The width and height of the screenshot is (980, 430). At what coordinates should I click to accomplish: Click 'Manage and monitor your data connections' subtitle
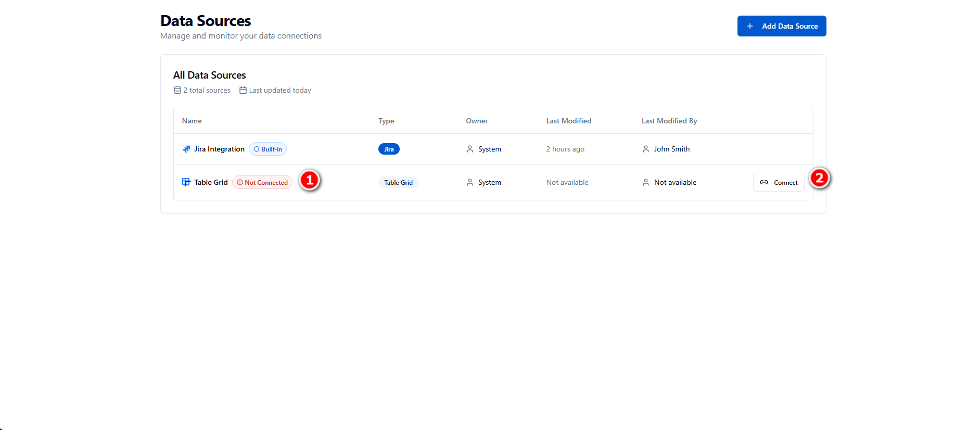click(x=241, y=36)
